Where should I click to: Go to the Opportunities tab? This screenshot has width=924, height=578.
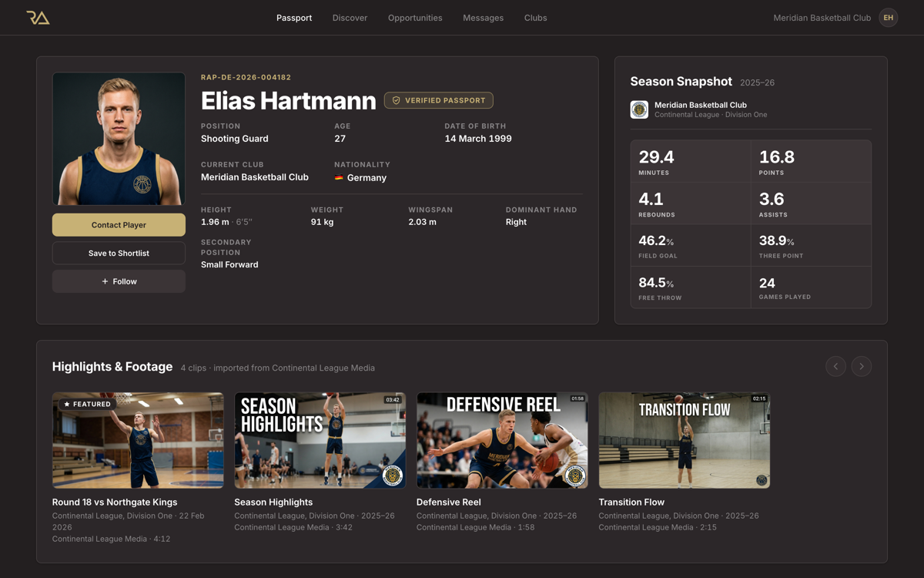(x=415, y=18)
